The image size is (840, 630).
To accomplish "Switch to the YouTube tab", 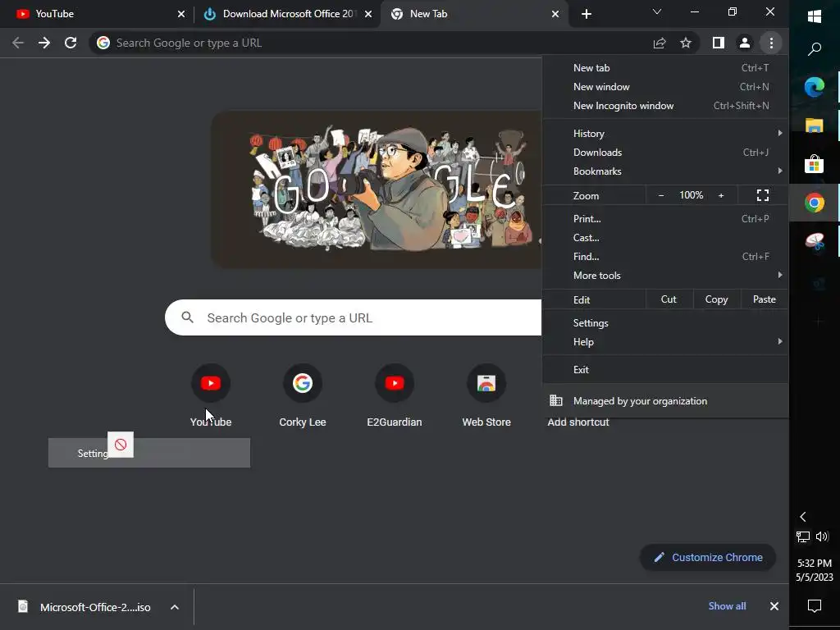I will (97, 14).
